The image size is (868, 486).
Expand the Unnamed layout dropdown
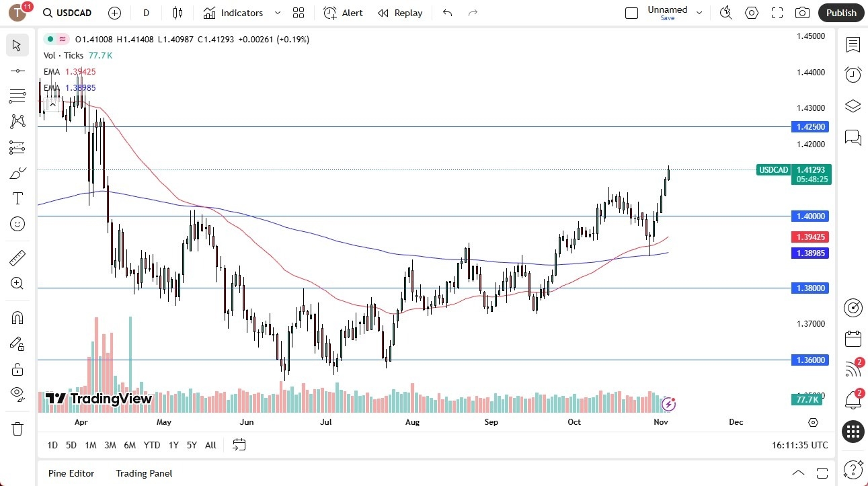point(699,12)
